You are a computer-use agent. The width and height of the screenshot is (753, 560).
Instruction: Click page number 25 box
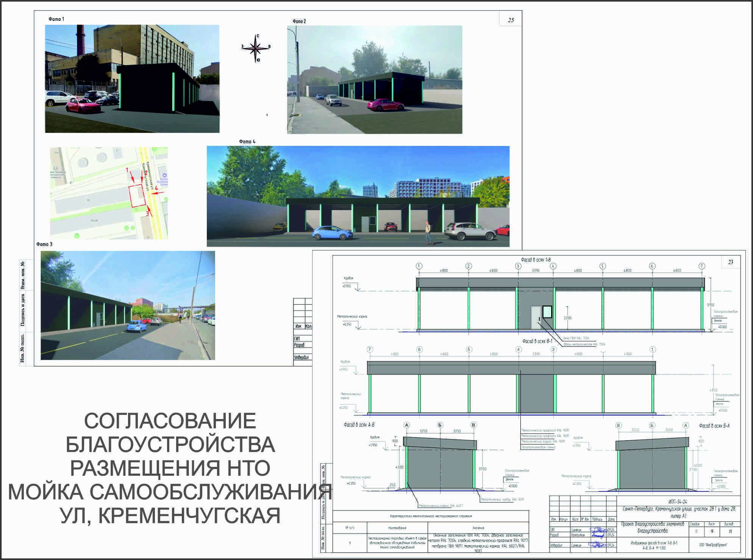click(x=511, y=20)
